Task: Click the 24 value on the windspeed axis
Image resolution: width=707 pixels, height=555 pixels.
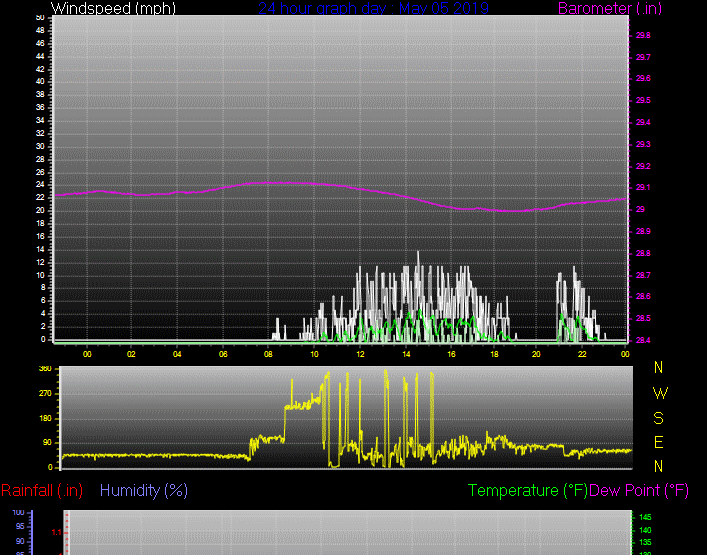Action: (40, 185)
